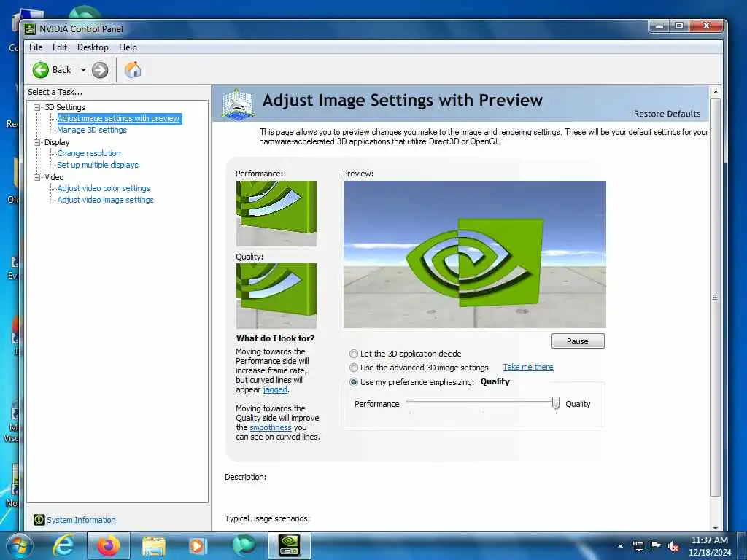The image size is (747, 560).
Task: Click the muted volume tray icon
Action: 673,547
